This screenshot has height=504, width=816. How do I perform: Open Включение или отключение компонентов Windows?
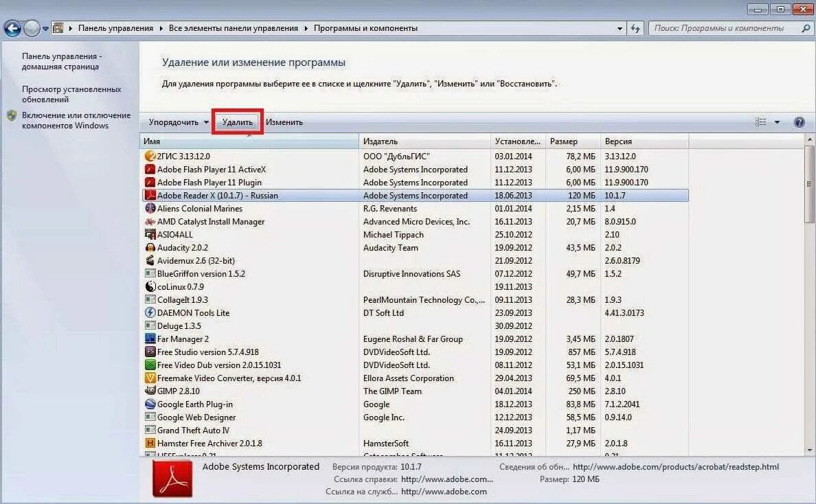(x=76, y=120)
